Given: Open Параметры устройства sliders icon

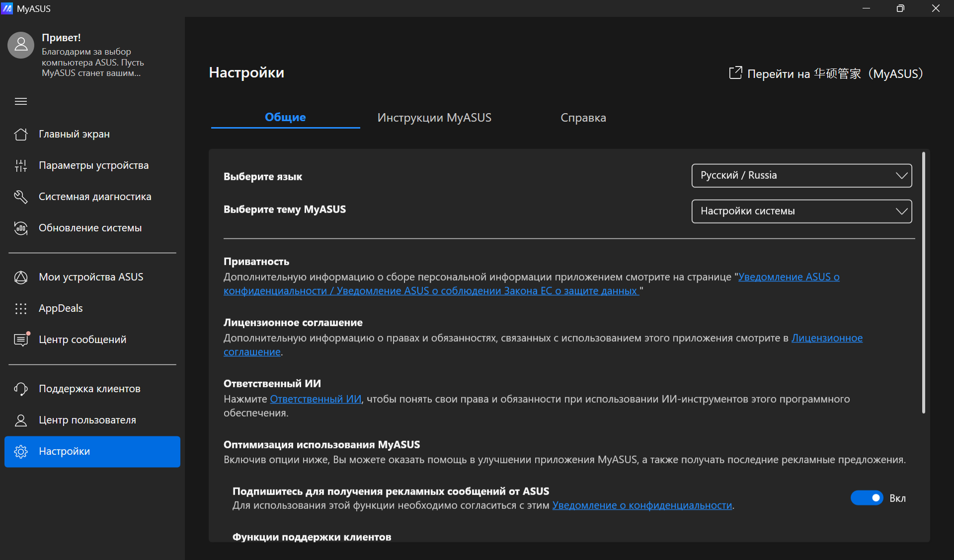Looking at the screenshot, I should [21, 165].
